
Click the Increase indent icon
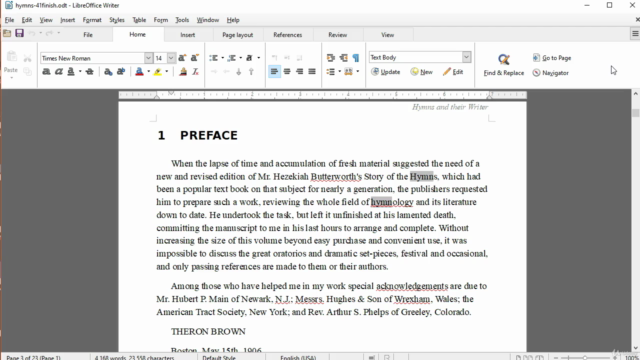coord(331,58)
